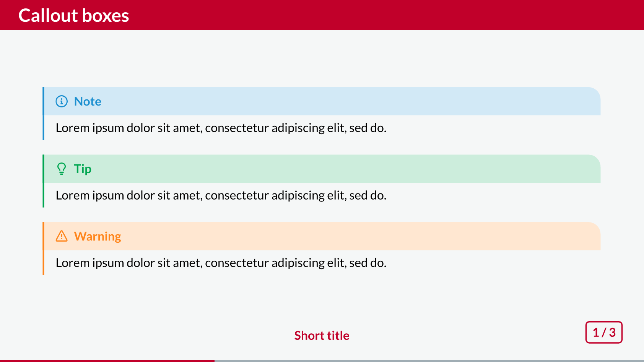Click the blue Note header band

(322, 101)
